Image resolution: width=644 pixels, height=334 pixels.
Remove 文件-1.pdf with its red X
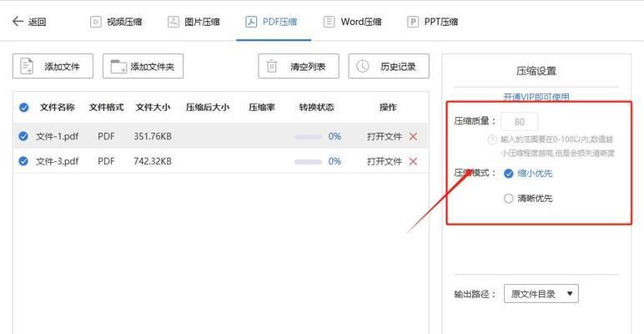[x=413, y=137]
